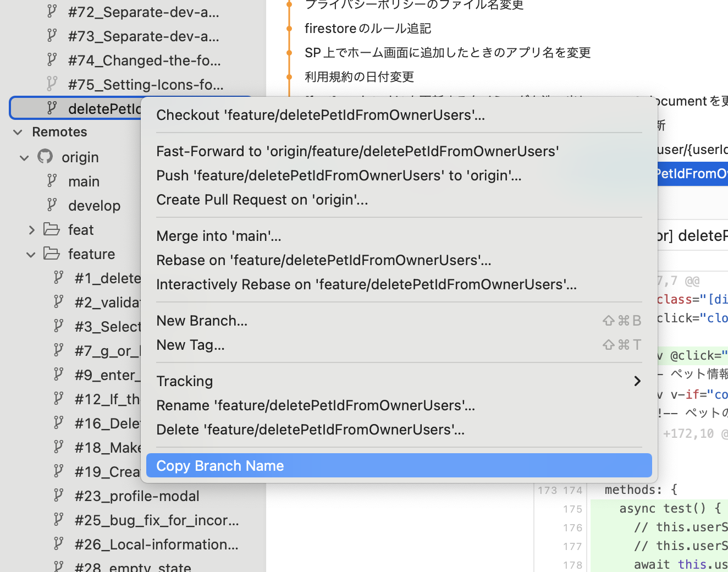Click the commit dot beside 利用規約の日付変更

coord(289,76)
